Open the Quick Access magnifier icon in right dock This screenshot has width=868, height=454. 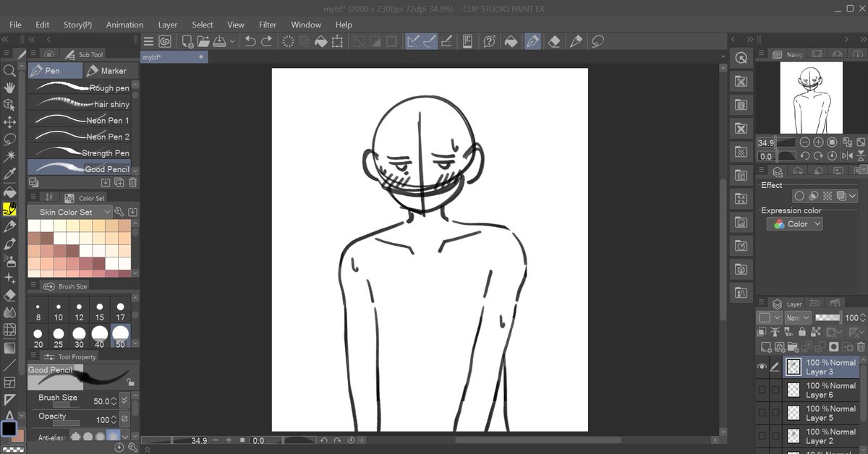pyautogui.click(x=741, y=58)
